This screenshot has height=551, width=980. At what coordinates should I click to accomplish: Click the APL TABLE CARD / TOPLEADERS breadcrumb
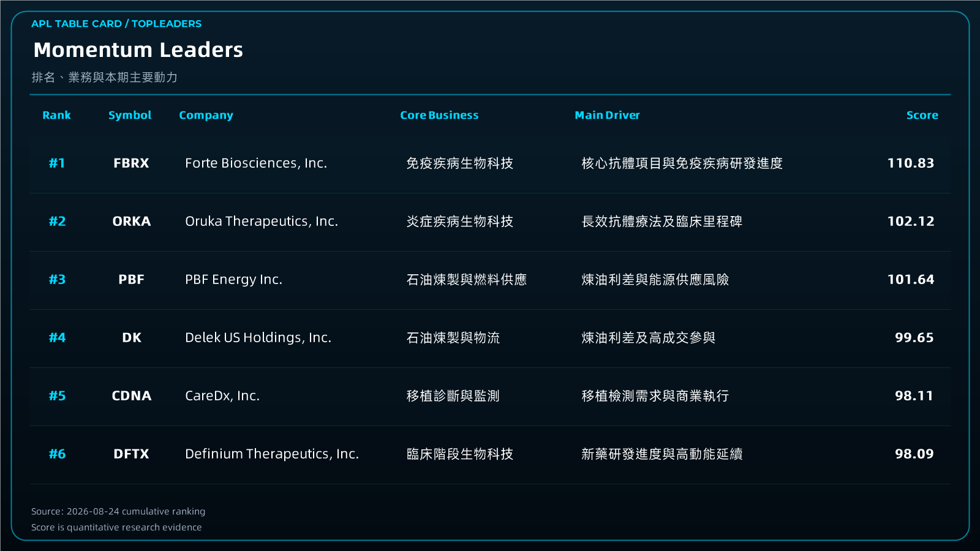[116, 24]
